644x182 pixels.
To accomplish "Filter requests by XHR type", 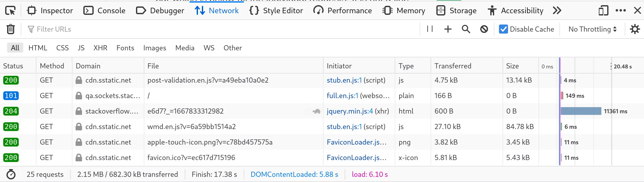I will [x=100, y=48].
